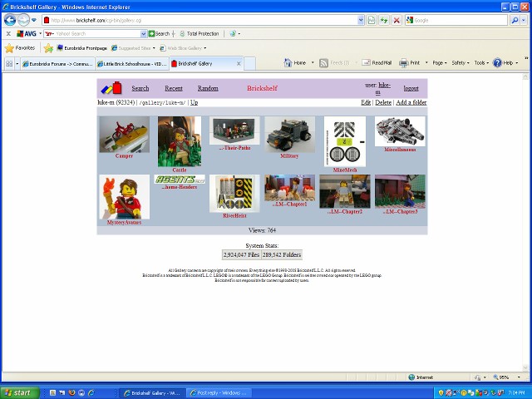Image resolution: width=532 pixels, height=399 pixels.
Task: Open the Page menu
Action: 440,63
